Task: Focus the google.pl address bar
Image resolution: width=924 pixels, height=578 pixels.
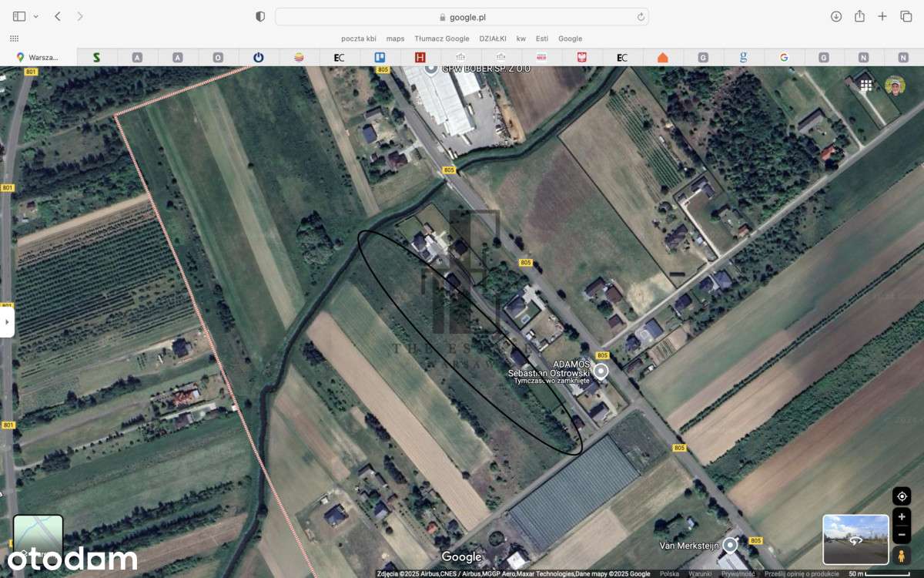Action: click(x=462, y=17)
